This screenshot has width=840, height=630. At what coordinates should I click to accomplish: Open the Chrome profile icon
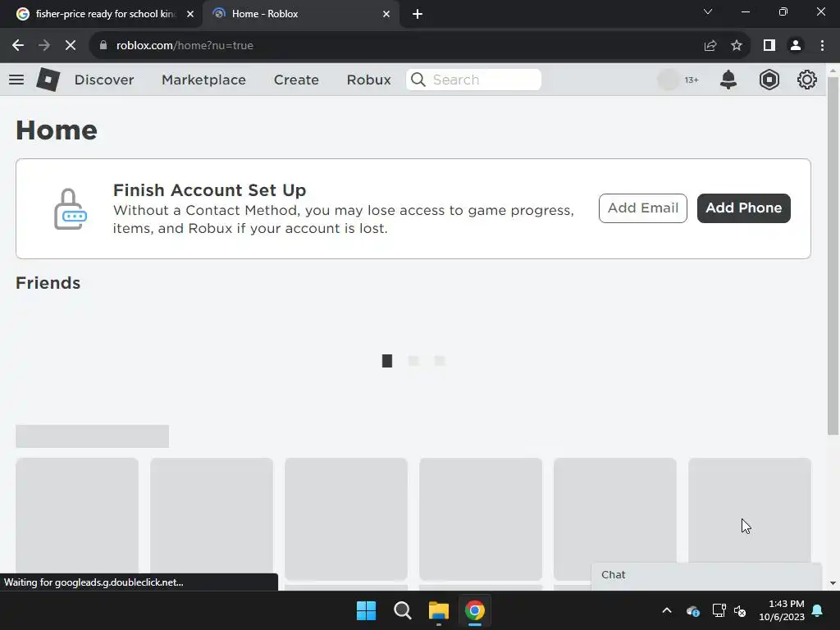(x=796, y=46)
